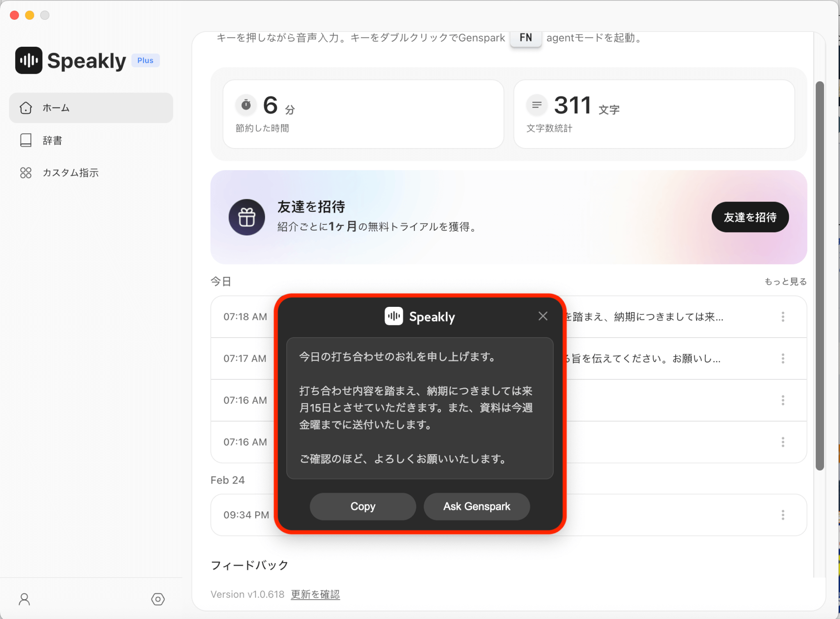Close the Speakly popup dialog
The width and height of the screenshot is (840, 619).
pos(543,316)
